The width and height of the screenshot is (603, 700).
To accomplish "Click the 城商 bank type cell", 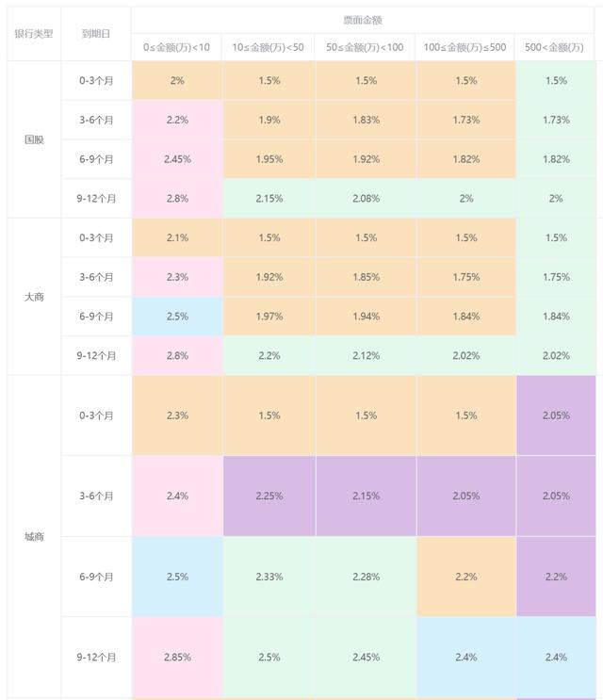I will (x=33, y=537).
